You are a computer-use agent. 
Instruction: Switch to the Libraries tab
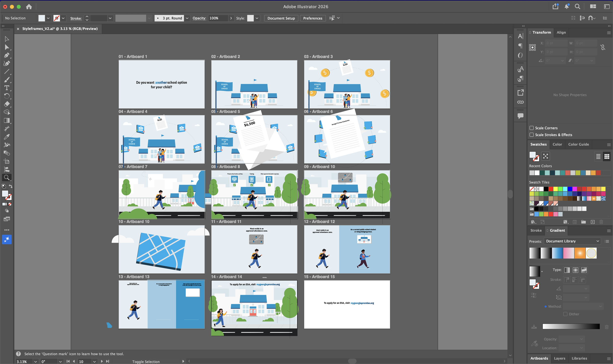[x=579, y=358]
